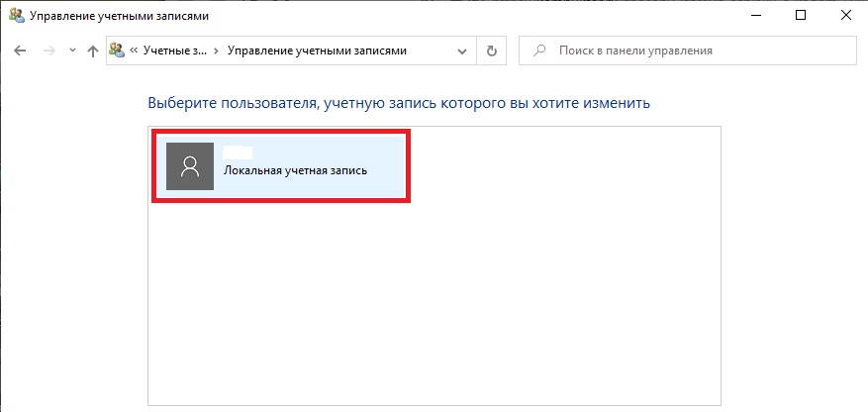The image size is (868, 412).
Task: Select 'Управление учетными записями' breadcrumb in address bar
Action: click(317, 51)
